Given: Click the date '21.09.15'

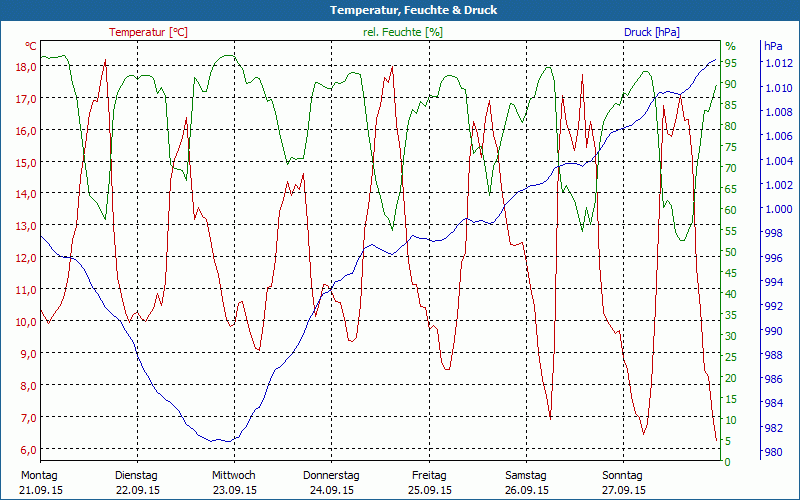Looking at the screenshot, I should (41, 490).
